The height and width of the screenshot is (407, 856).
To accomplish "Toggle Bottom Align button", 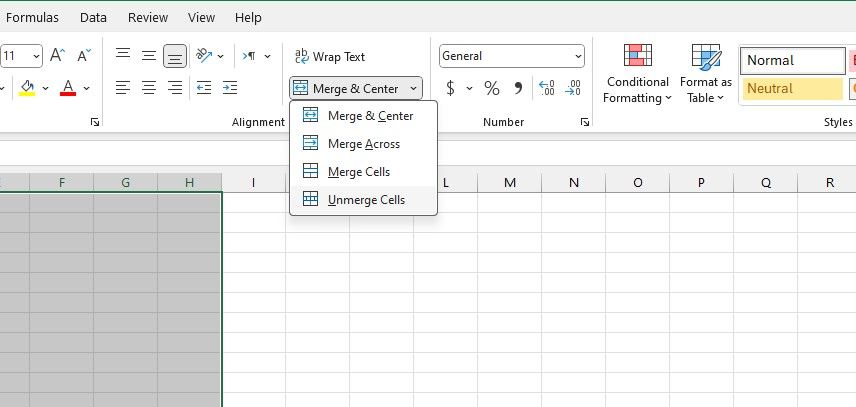I will point(175,56).
